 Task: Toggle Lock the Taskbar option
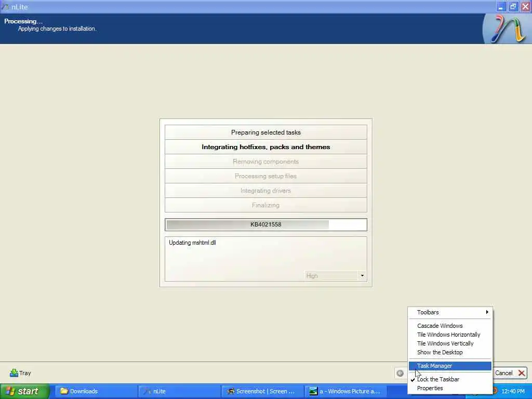(x=450, y=379)
